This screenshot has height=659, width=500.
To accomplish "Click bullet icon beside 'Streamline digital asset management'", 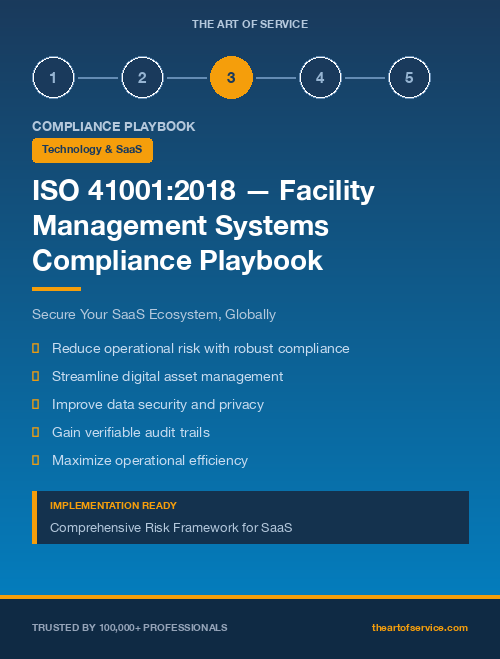I will coord(36,376).
